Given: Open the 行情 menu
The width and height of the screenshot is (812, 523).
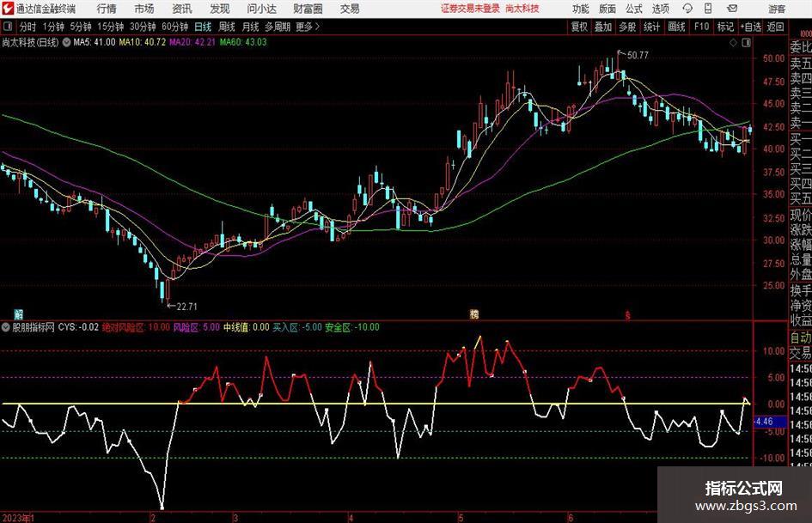Looking at the screenshot, I should pyautogui.click(x=107, y=9).
